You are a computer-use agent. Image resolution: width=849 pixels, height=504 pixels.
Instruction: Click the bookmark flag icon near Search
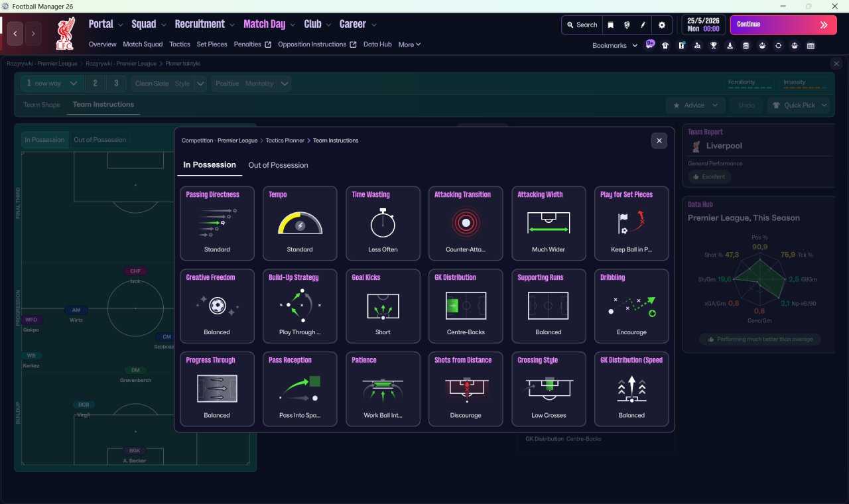click(611, 25)
